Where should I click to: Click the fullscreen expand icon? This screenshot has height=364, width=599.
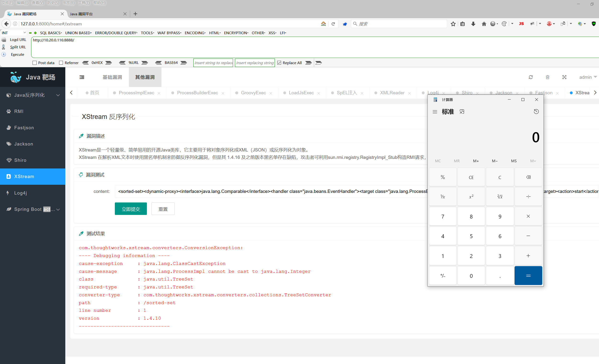tap(564, 77)
